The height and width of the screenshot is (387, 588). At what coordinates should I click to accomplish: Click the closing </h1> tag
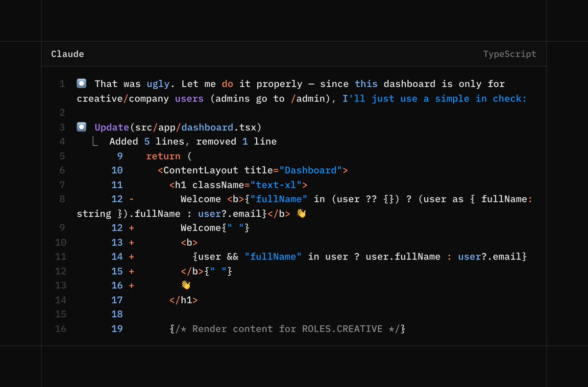point(184,300)
